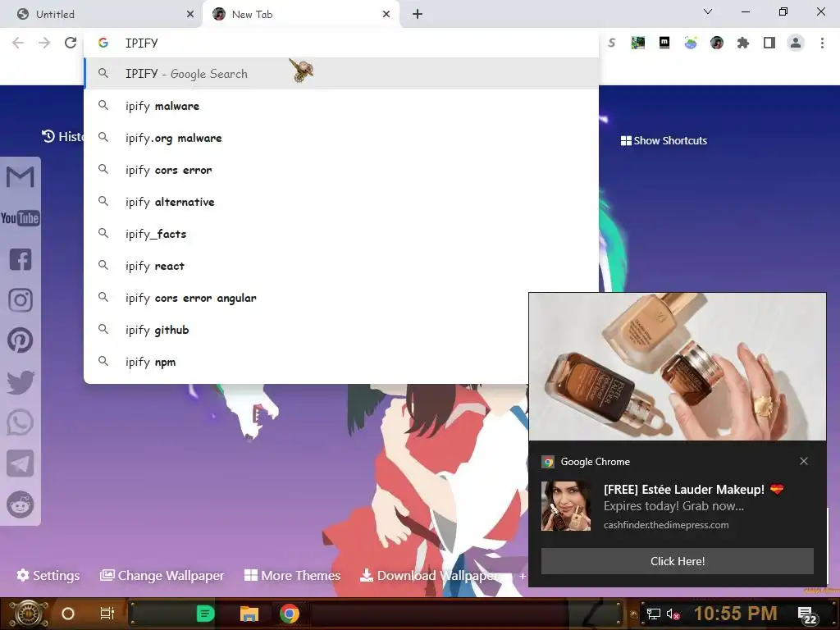840x630 pixels.
Task: Pick 'ipify_facts' suggestion
Action: (x=341, y=234)
